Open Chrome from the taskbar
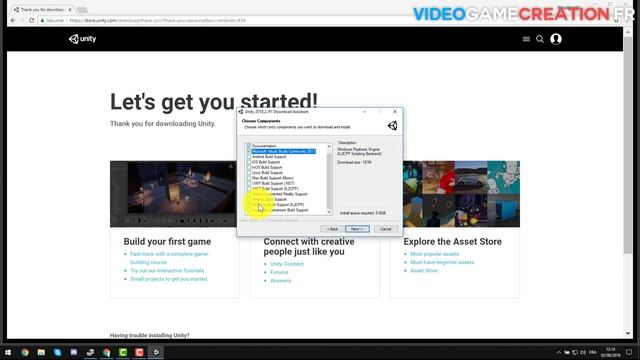The width and height of the screenshot is (640, 360). tap(25, 352)
